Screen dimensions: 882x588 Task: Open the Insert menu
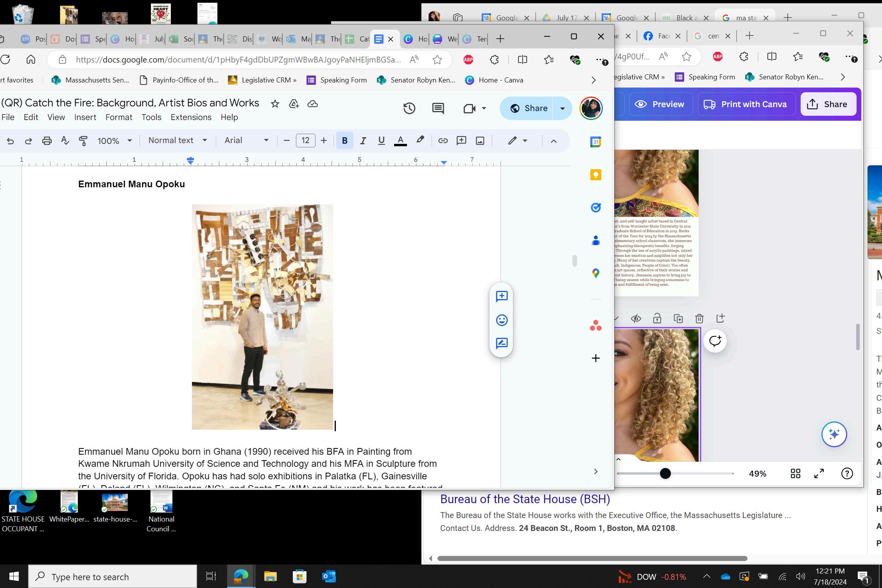click(85, 117)
